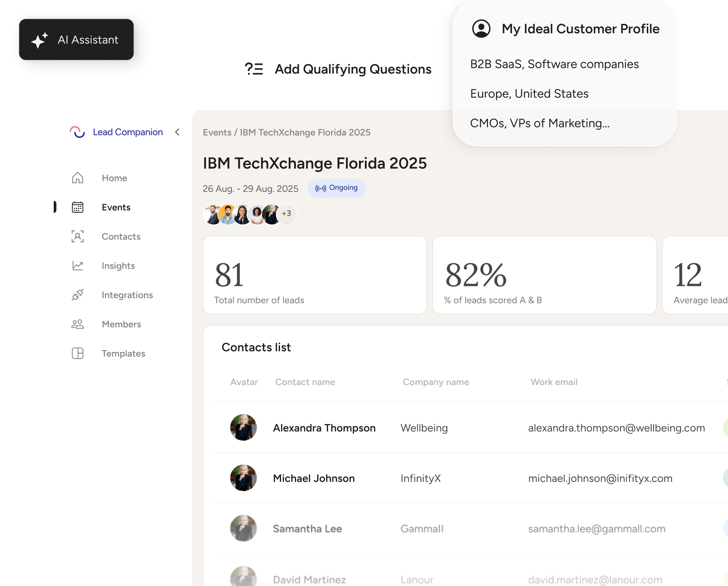This screenshot has height=586, width=728.
Task: Click the Ongoing status badge
Action: 337,188
